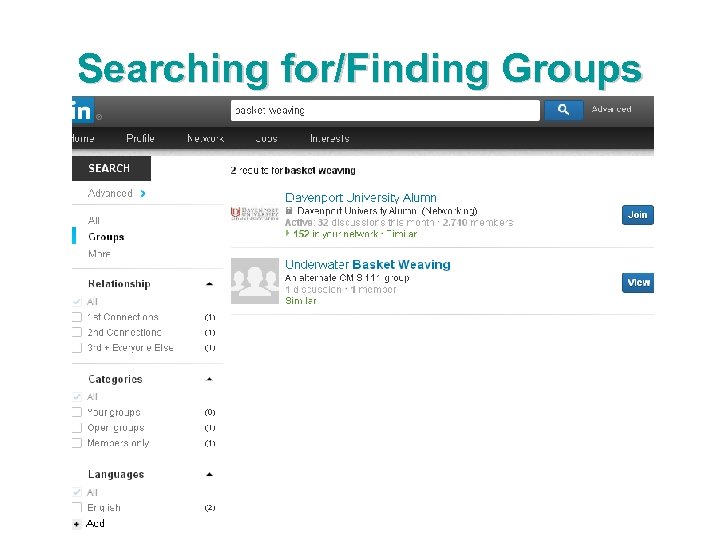Open the Underwater Basket Weaving link
Screen dimensions: 720x540
(368, 264)
